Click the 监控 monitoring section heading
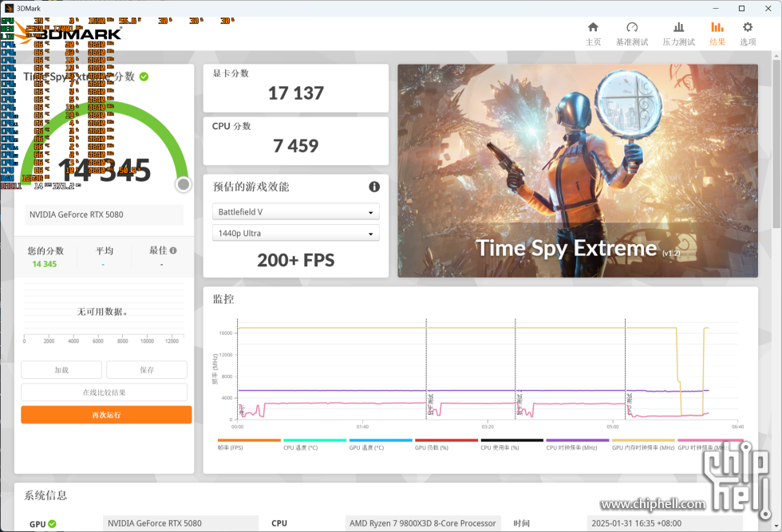 [223, 299]
